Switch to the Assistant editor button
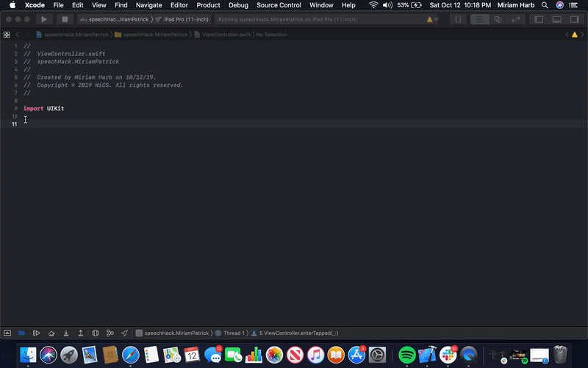 498,19
